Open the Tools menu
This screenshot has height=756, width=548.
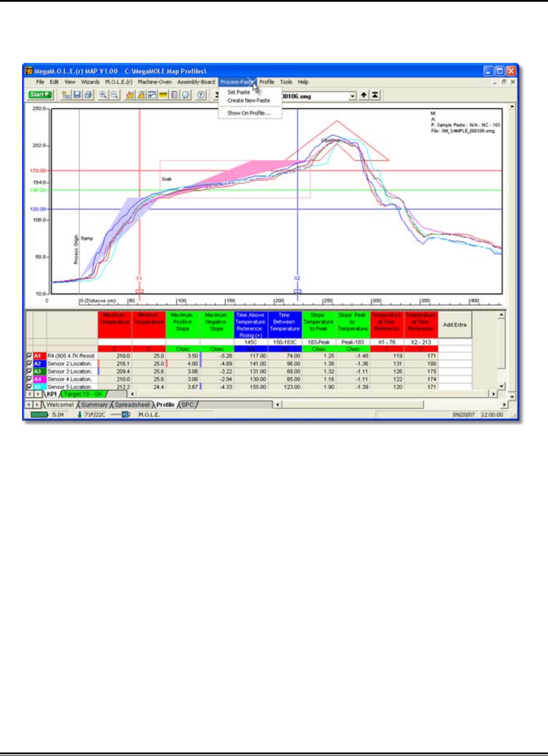click(286, 82)
